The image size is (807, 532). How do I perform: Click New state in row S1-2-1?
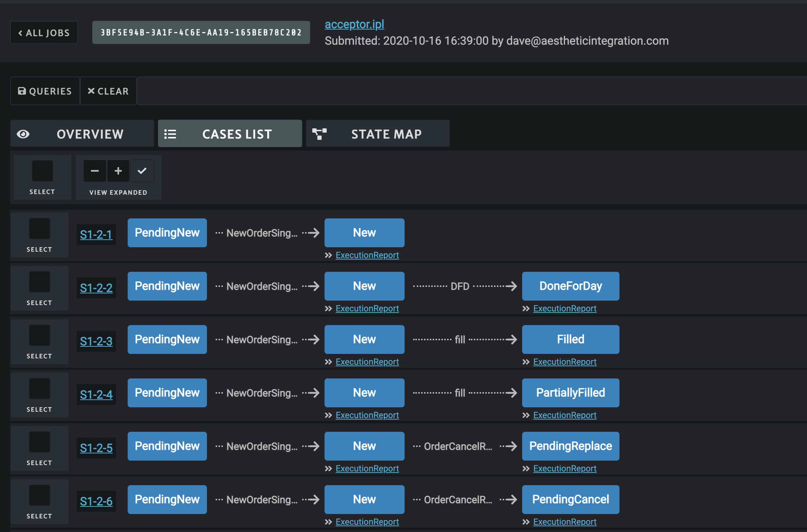(365, 233)
